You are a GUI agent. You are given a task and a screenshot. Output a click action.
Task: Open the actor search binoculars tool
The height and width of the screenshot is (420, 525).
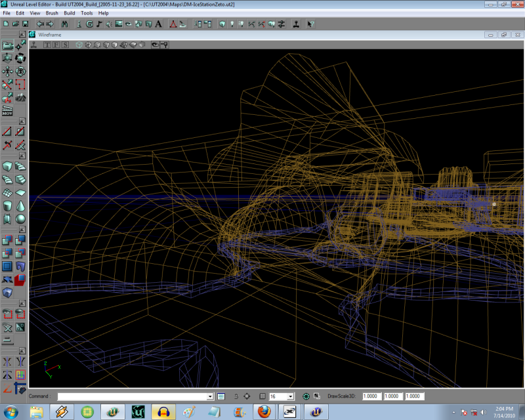(x=64, y=24)
